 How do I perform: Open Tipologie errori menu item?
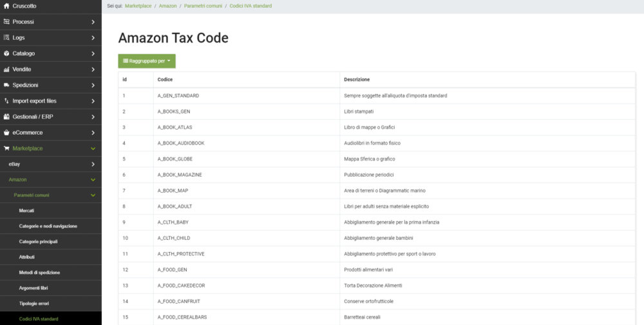[x=33, y=303]
